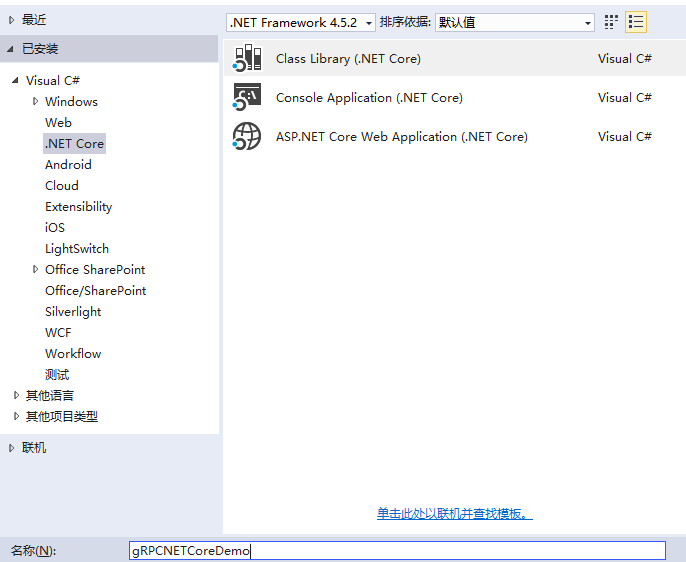
Task: Click the 已安装 header label
Action: 40,49
